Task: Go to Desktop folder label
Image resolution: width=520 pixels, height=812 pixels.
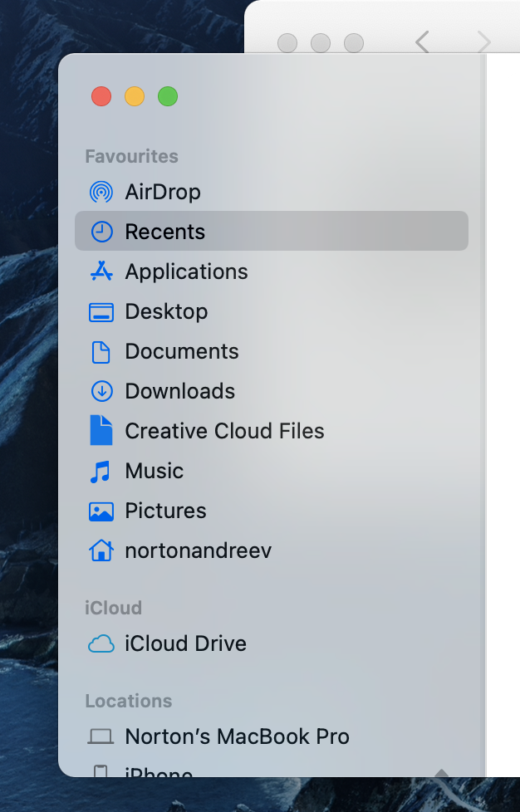Action: pyautogui.click(x=166, y=311)
